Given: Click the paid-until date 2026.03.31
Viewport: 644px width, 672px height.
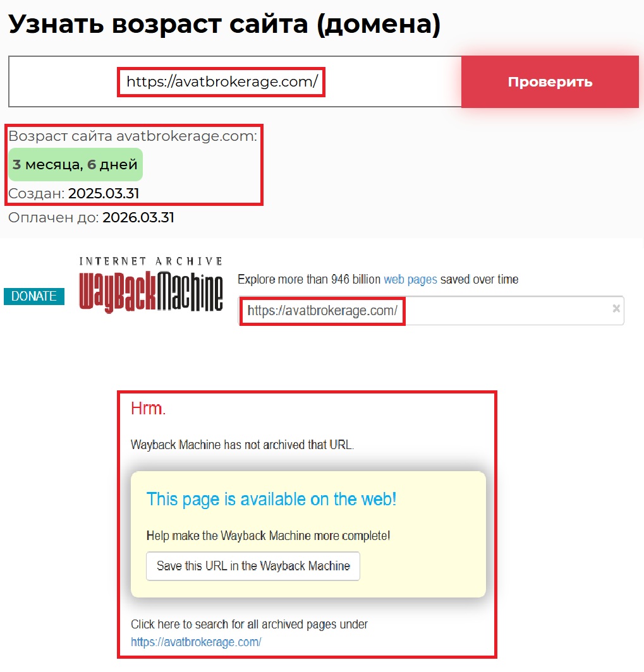Looking at the screenshot, I should [x=138, y=217].
